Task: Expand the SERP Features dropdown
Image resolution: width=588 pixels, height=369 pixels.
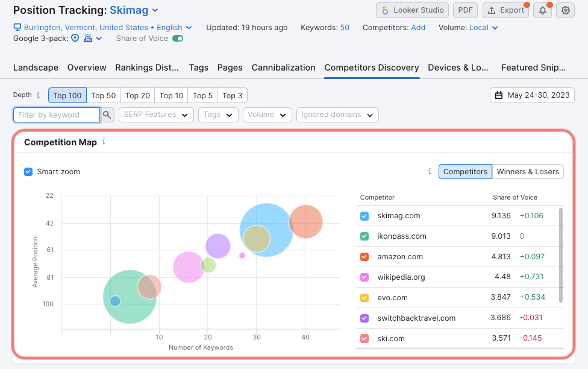Action: 156,115
